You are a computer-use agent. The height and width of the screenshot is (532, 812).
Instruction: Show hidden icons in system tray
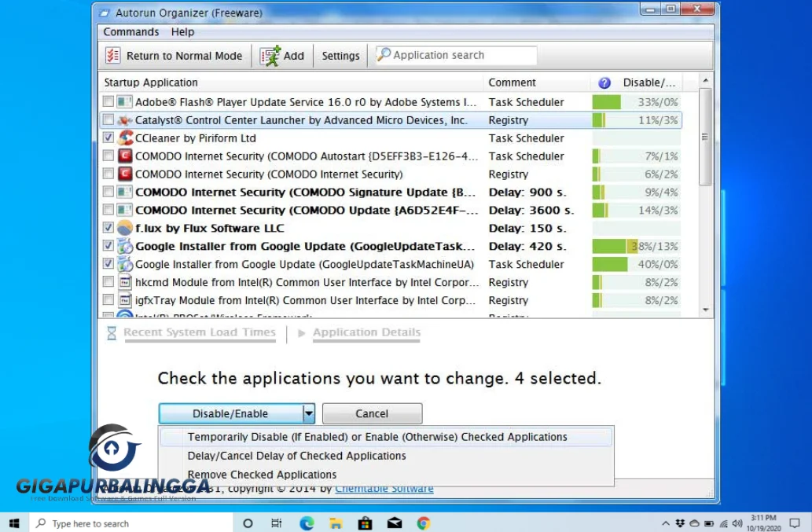pyautogui.click(x=666, y=523)
